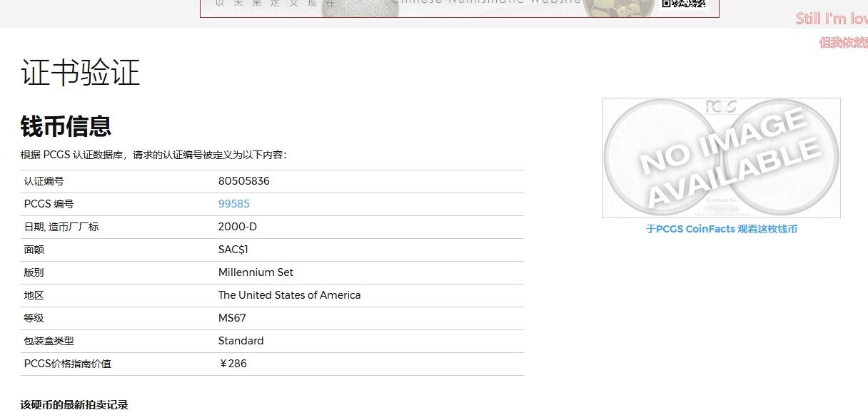Click the 版别 row label
Image resolution: width=868 pixels, height=420 pixels.
point(34,272)
